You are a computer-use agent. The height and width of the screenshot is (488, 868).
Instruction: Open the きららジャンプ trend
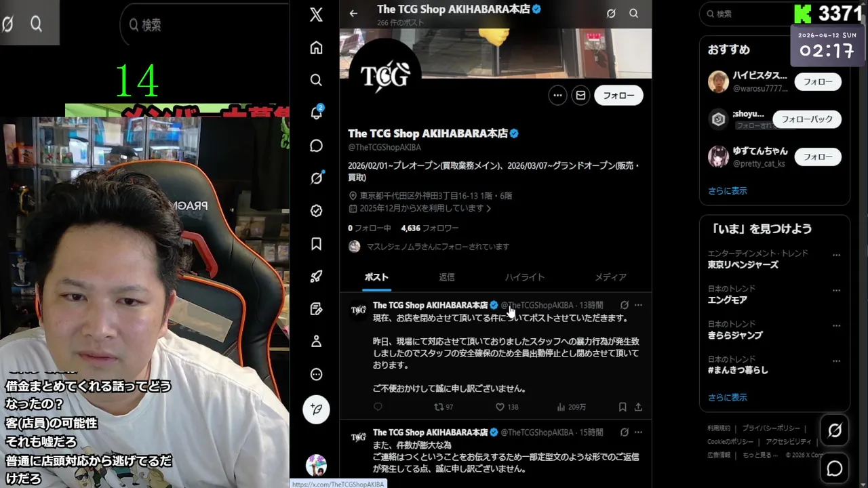[x=735, y=335]
